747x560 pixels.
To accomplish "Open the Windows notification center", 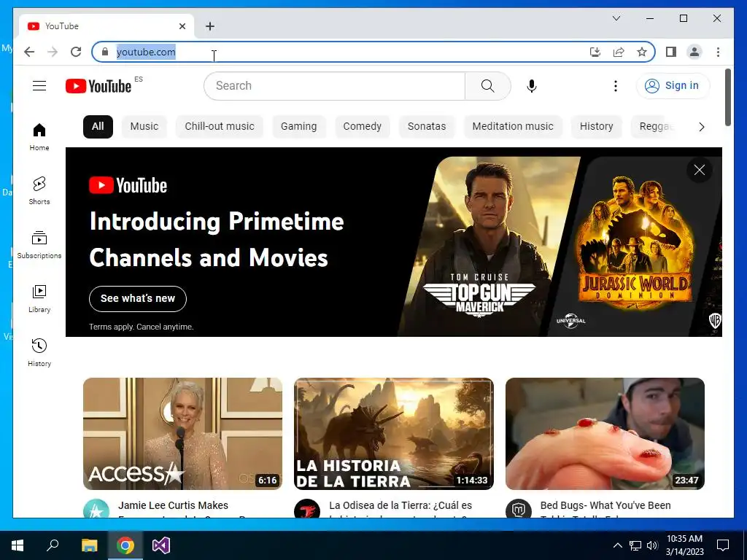I will [x=723, y=545].
